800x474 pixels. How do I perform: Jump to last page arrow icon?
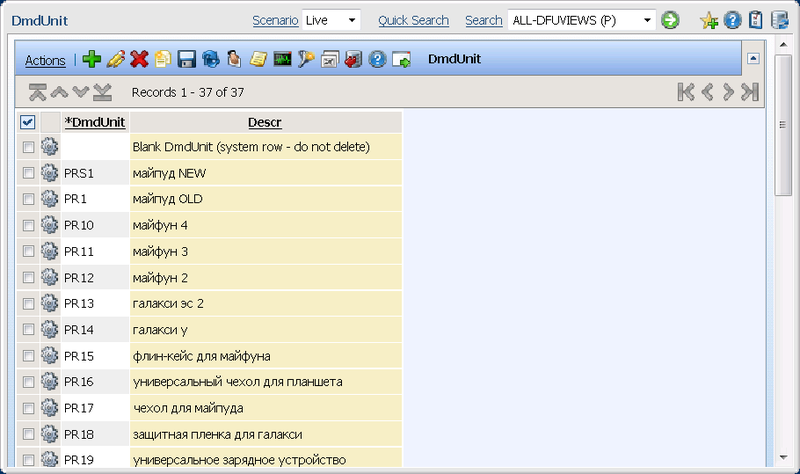coord(750,92)
